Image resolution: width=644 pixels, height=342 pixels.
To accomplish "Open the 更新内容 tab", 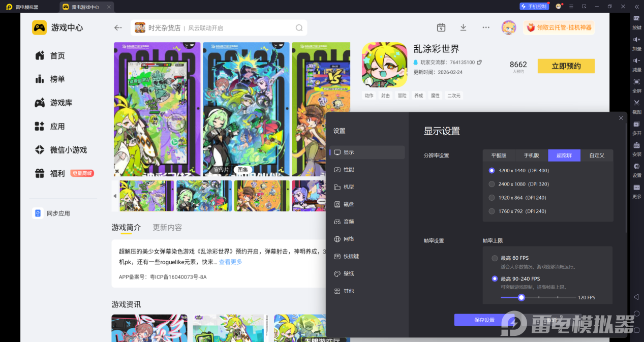I will pos(167,227).
